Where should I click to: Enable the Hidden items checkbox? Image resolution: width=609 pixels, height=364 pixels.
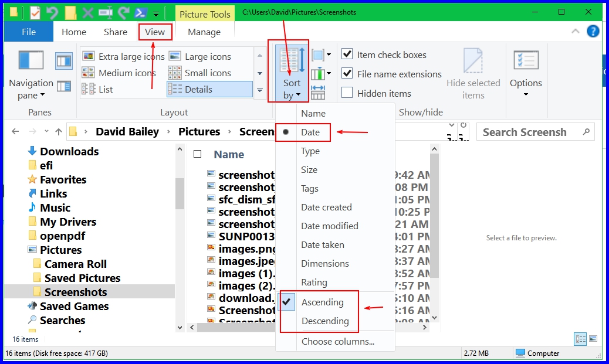click(347, 93)
